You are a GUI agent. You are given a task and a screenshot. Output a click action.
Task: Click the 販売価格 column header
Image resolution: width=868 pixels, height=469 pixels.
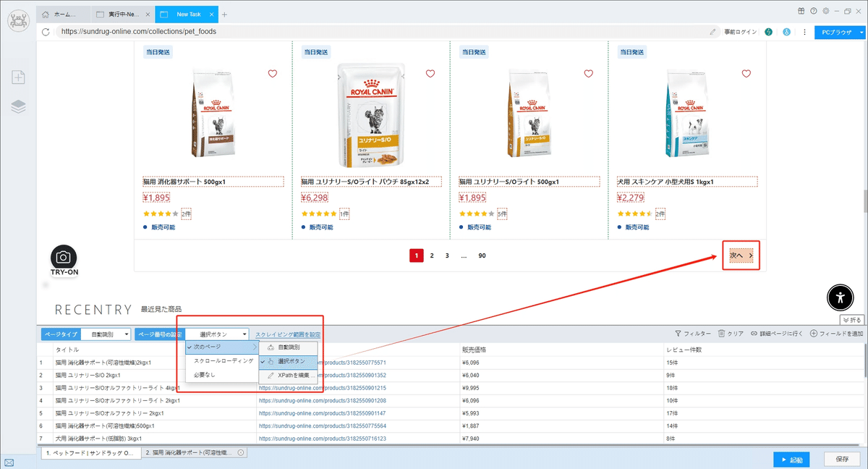476,350
